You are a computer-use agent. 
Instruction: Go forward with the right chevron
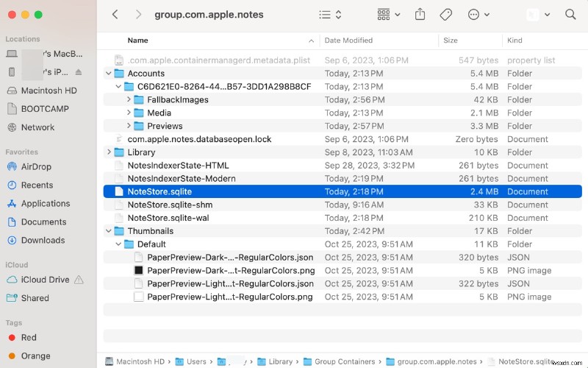tap(138, 15)
